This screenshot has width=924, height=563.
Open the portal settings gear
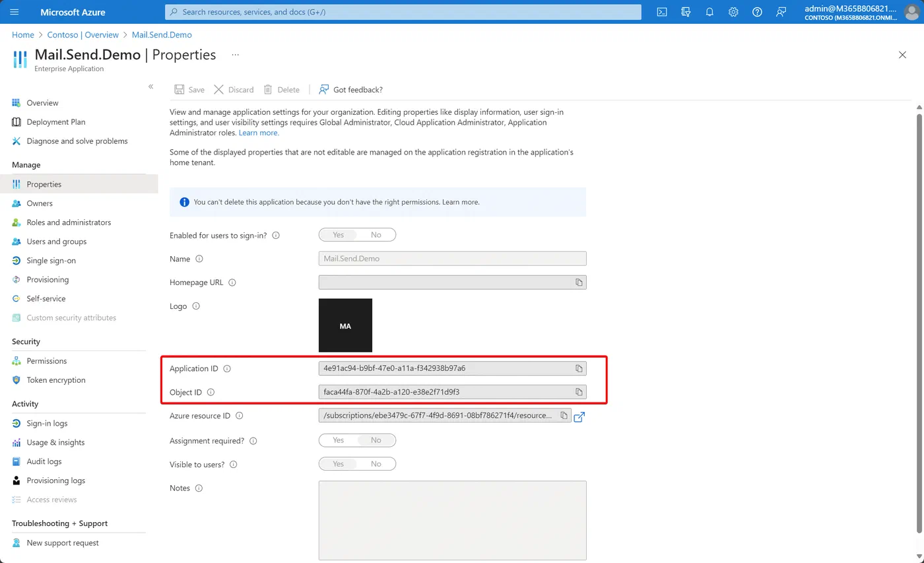tap(733, 12)
